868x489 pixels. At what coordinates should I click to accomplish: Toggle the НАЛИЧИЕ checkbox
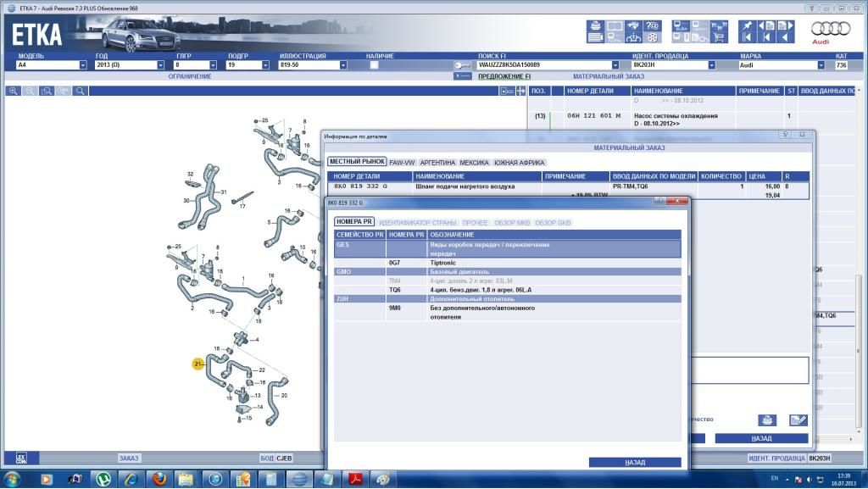click(x=374, y=65)
